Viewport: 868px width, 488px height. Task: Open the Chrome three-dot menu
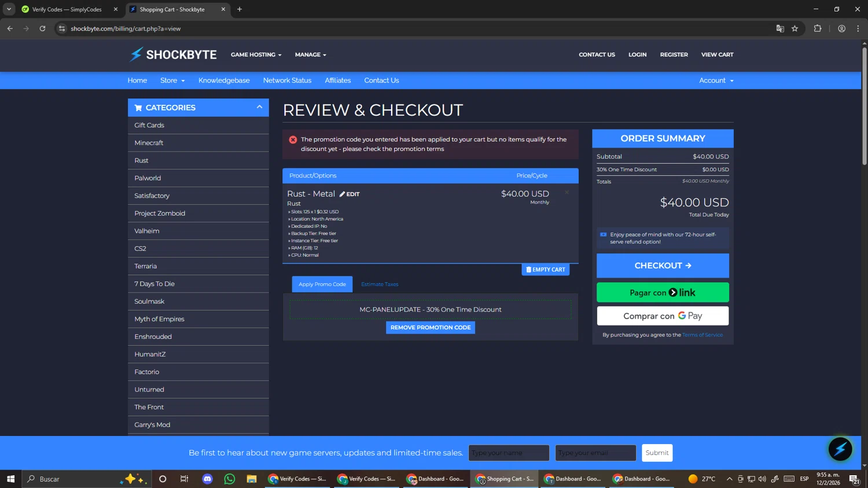pos(858,28)
